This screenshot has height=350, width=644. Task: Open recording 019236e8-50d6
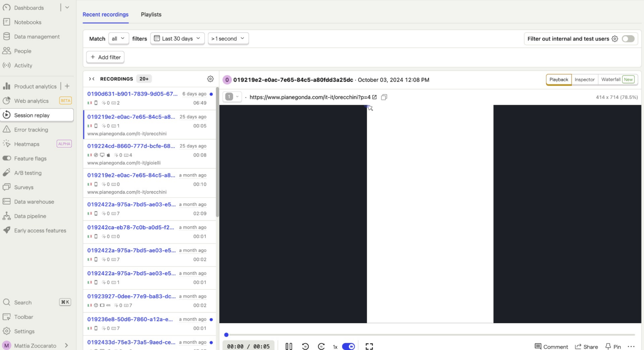pyautogui.click(x=149, y=324)
